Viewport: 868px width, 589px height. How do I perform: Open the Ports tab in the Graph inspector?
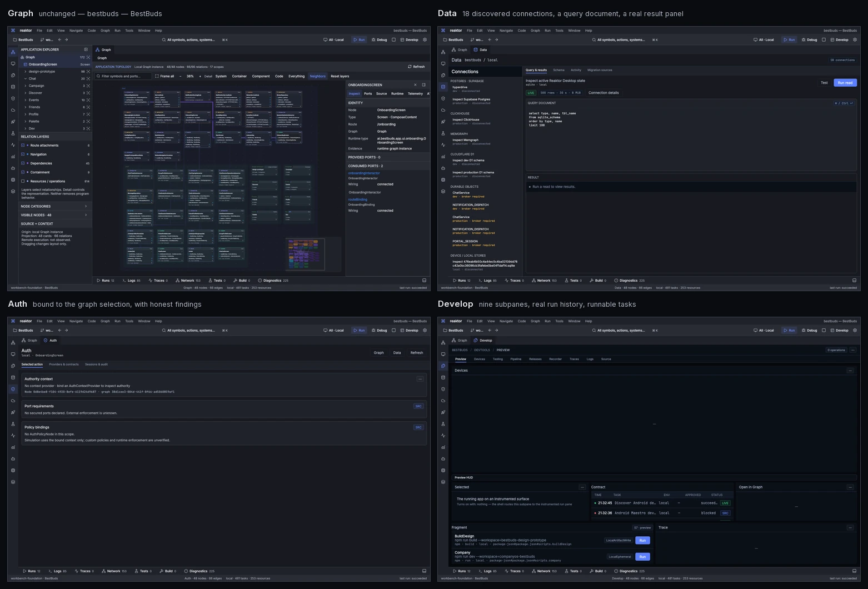coord(368,94)
